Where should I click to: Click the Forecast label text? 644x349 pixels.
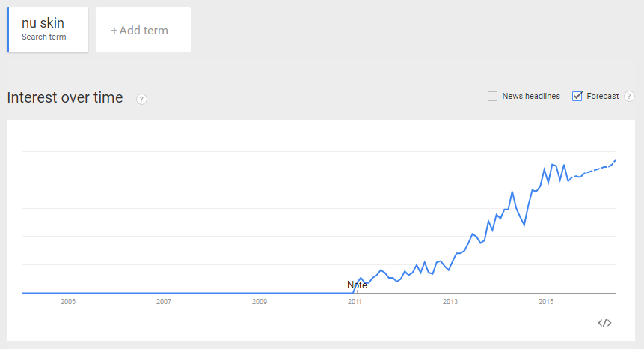(x=603, y=96)
